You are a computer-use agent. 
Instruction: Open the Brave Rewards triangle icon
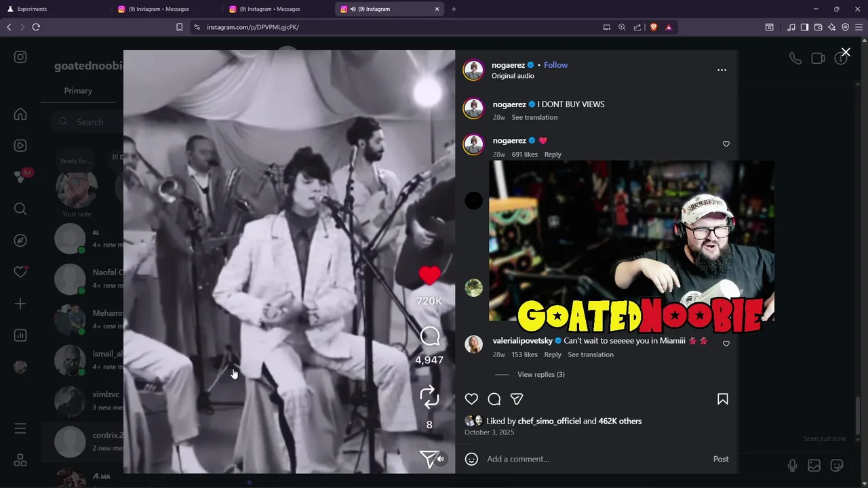click(x=669, y=27)
